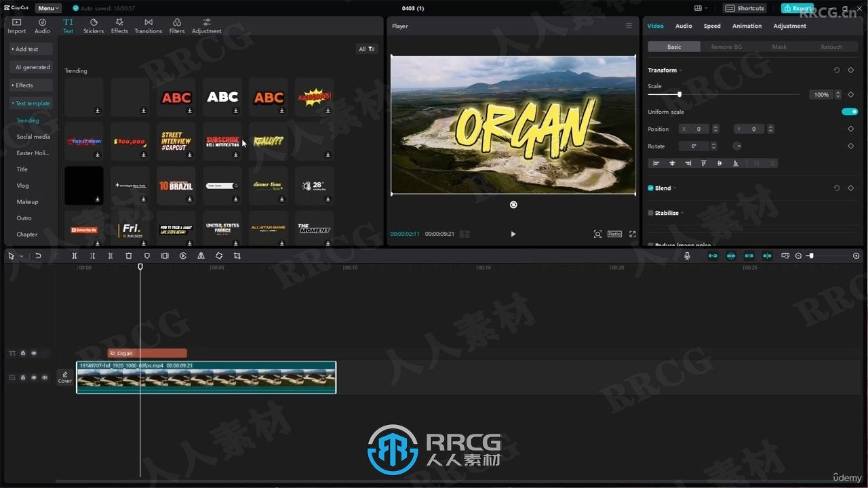Click the Export button
Viewport: 868px width, 488px height.
797,8
